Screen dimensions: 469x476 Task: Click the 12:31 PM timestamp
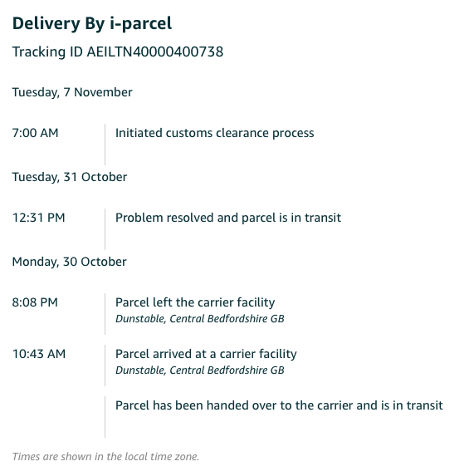click(38, 218)
